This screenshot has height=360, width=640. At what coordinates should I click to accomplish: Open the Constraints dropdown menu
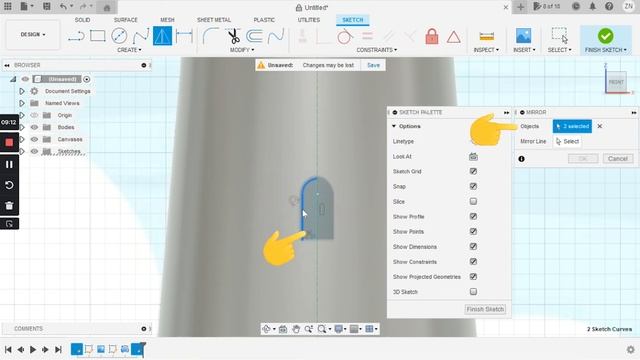tap(376, 50)
